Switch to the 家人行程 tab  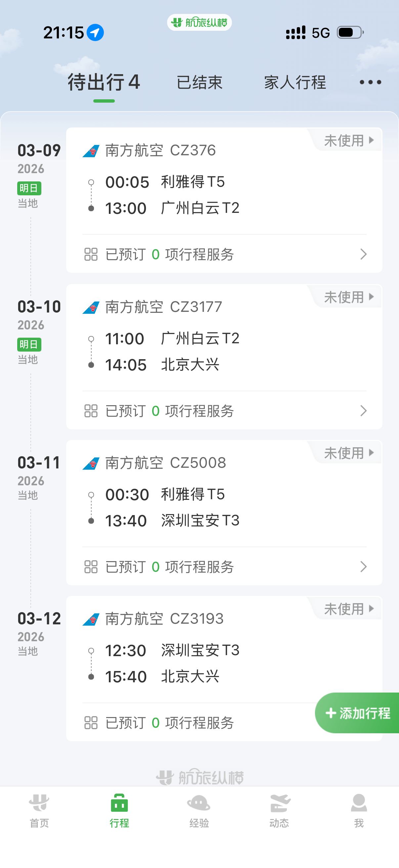point(295,82)
